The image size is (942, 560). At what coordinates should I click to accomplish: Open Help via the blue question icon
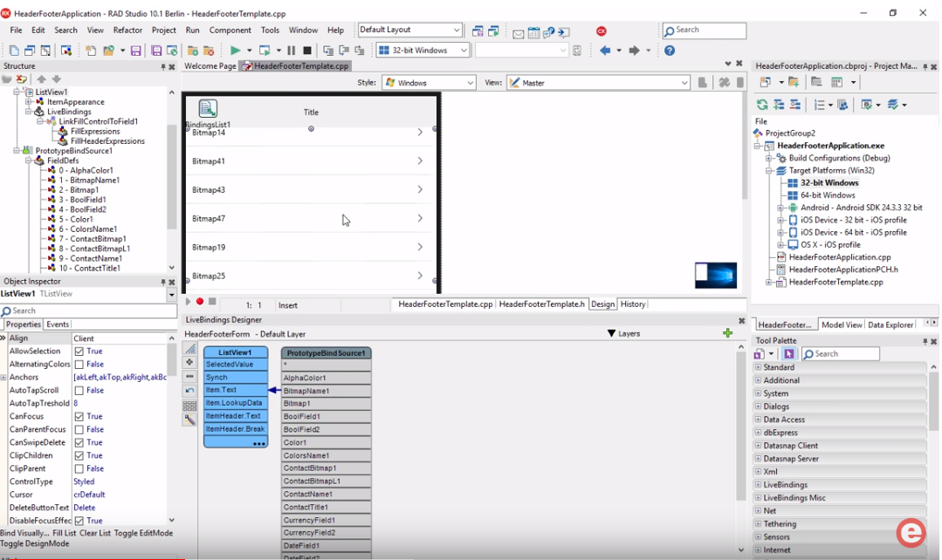click(670, 51)
